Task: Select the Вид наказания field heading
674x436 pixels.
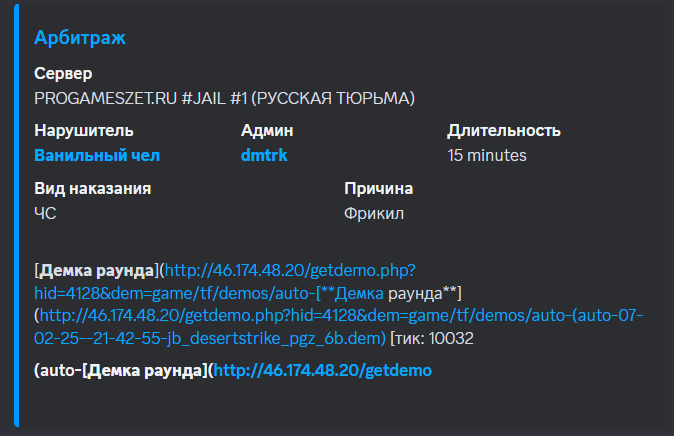Action: point(93,188)
